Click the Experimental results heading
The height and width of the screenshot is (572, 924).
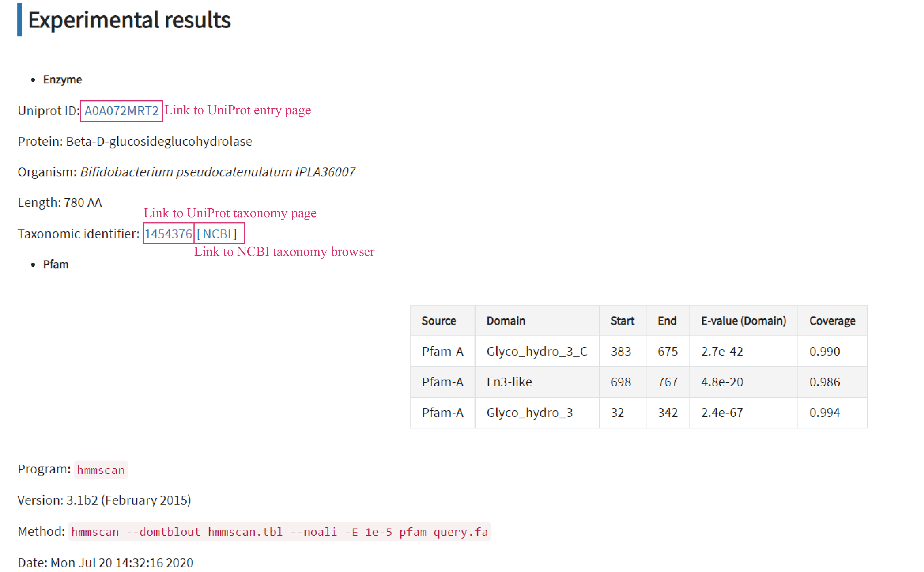click(129, 20)
